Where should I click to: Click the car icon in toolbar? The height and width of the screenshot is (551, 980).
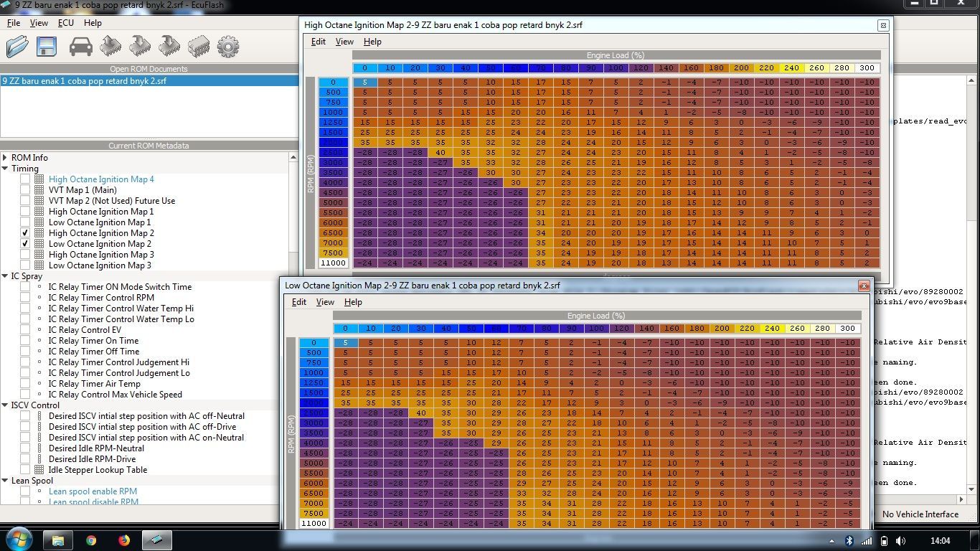click(x=81, y=47)
